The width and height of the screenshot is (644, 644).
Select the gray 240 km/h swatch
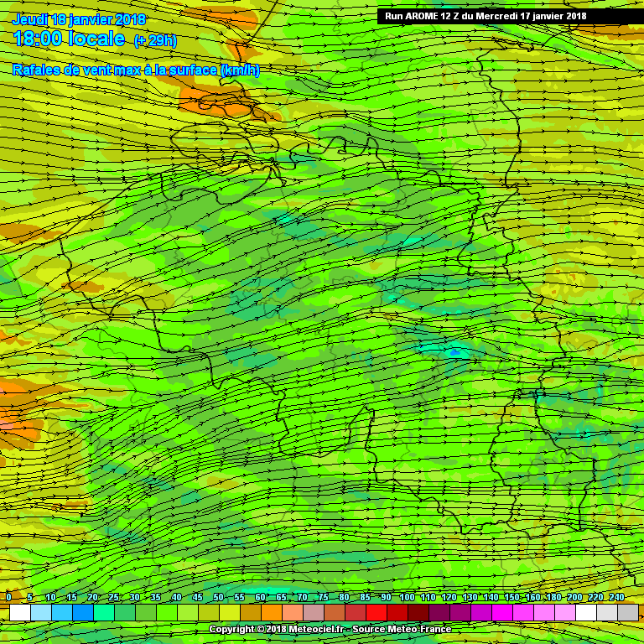[628, 612]
